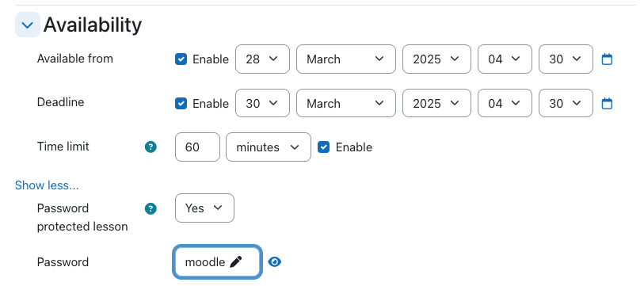Toggle the Deadline Enable checkbox
Image resolution: width=644 pixels, height=286 pixels.
pos(181,103)
